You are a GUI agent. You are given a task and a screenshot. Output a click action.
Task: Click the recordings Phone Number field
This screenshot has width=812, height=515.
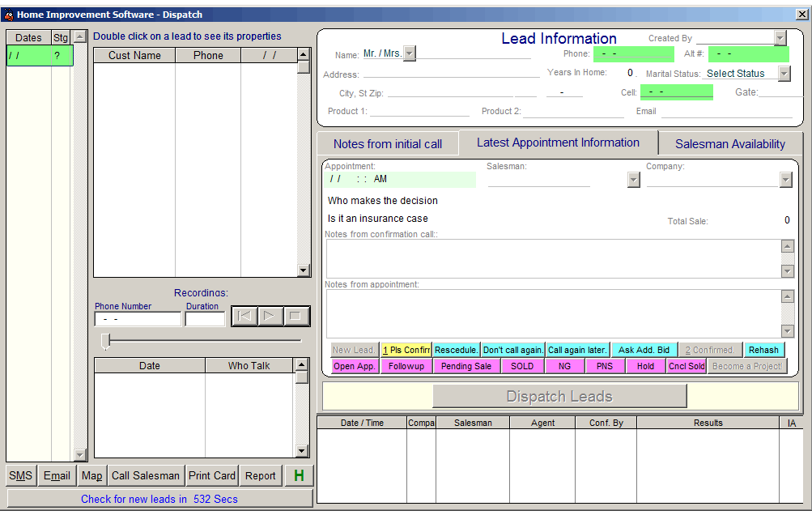pos(138,319)
